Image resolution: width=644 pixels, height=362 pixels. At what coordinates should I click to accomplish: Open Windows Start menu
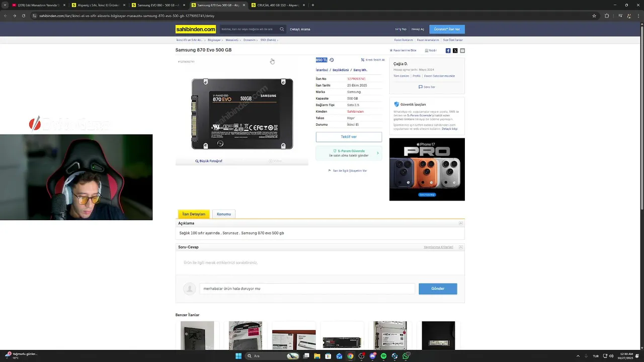point(238,356)
